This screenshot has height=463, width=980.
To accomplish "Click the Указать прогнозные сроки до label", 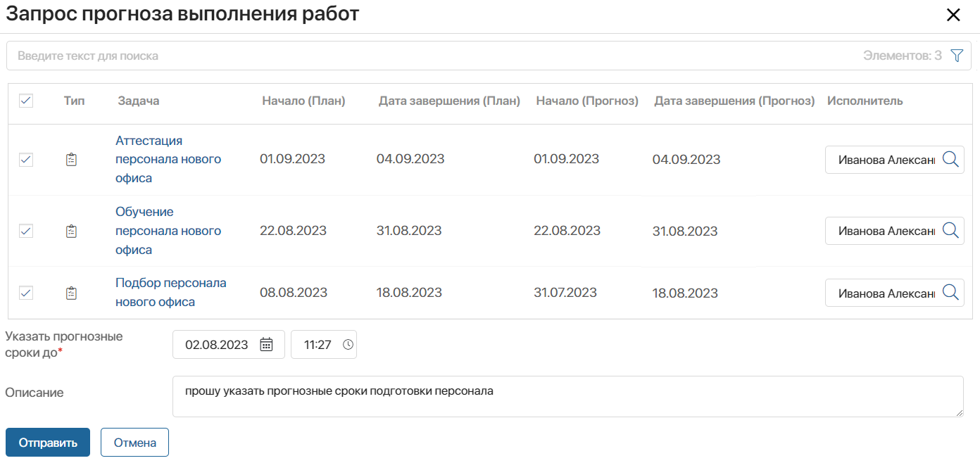I will [x=64, y=345].
